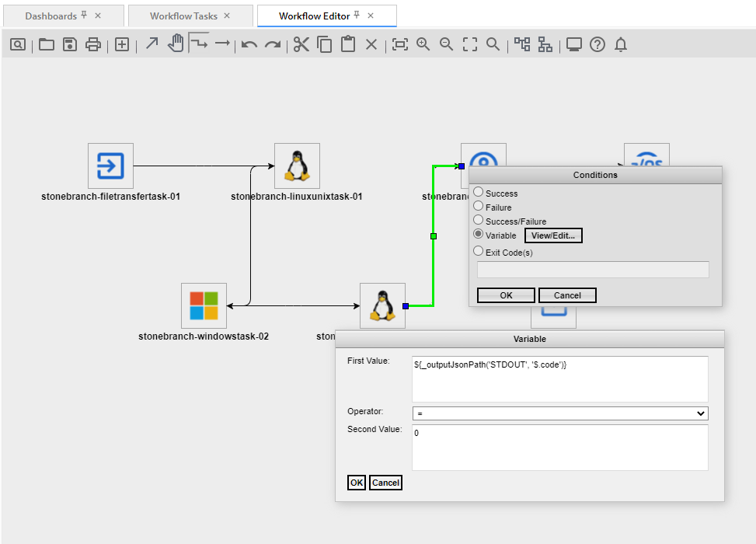The width and height of the screenshot is (756, 544).
Task: Open the Operator dropdown
Action: (559, 413)
